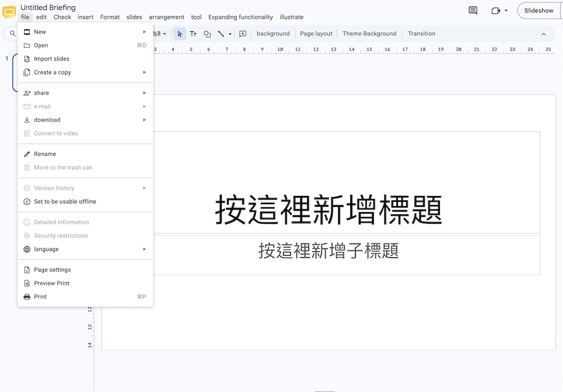Screen dimensions: 563x392
Task: Choose Rename from the file menu
Action: click(85, 154)
